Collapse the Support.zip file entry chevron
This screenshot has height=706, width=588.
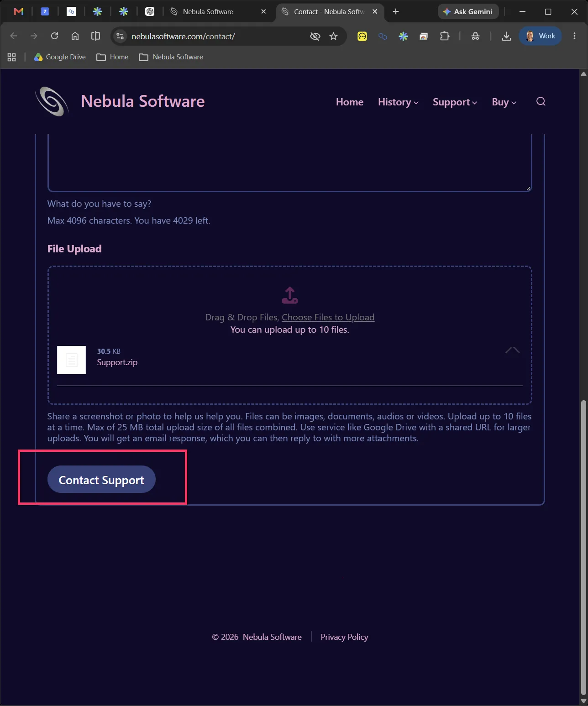pyautogui.click(x=513, y=350)
